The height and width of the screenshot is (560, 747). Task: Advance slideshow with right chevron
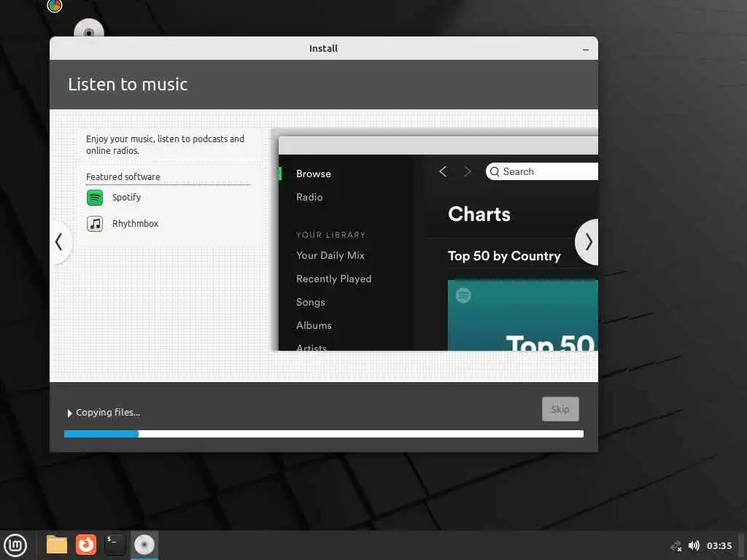589,242
